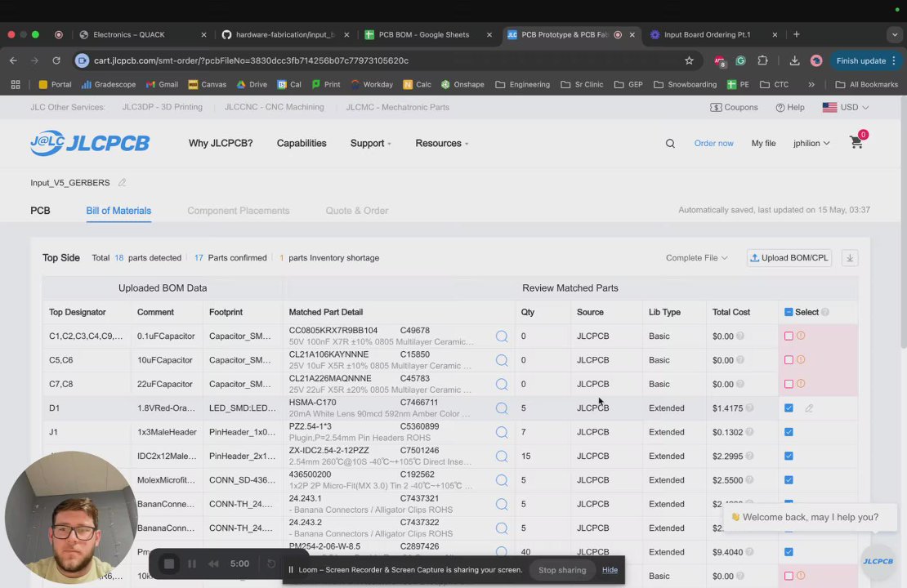Screen dimensions: 907x588
Task: Check the select box for C5,C6 row
Action: (x=789, y=359)
